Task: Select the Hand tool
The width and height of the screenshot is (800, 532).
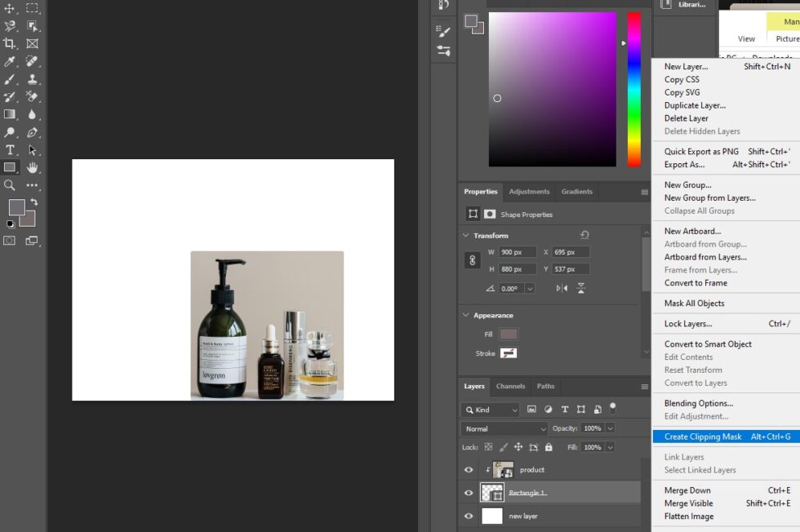Action: [33, 167]
